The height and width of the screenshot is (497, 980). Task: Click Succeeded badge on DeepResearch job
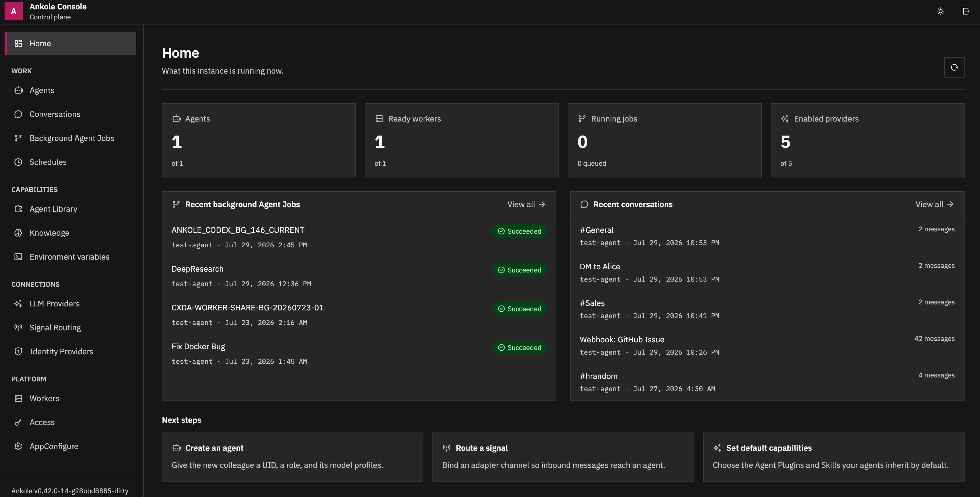[519, 270]
